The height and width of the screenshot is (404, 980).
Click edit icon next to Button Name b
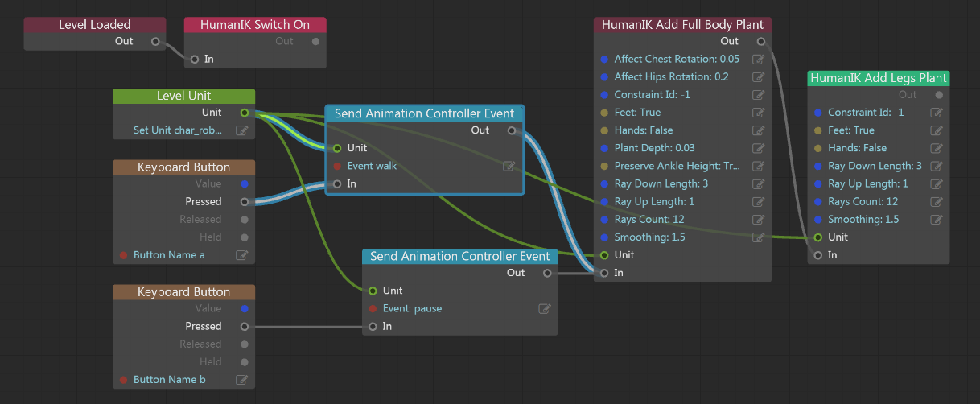pos(241,380)
